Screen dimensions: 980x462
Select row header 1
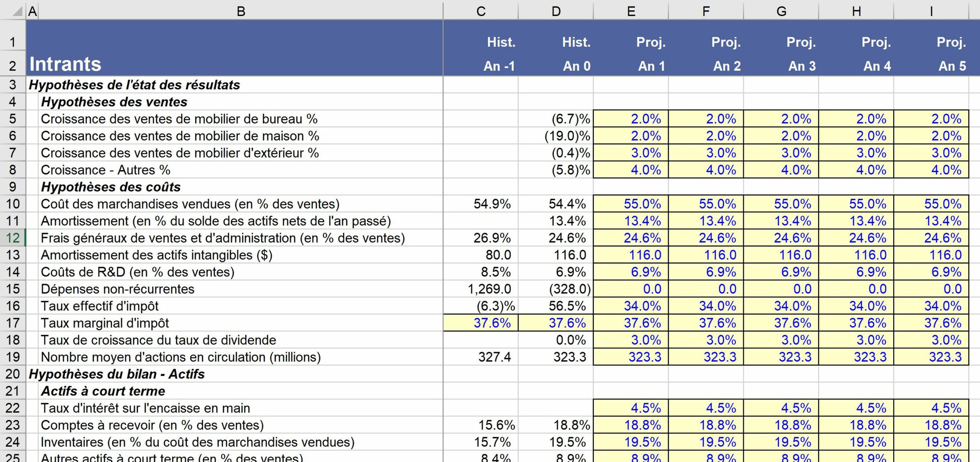12,42
